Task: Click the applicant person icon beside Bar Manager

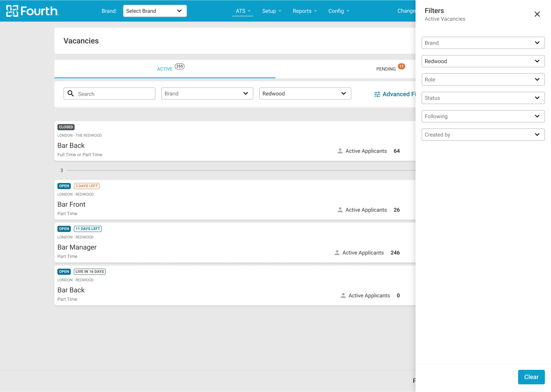Action: tap(337, 252)
